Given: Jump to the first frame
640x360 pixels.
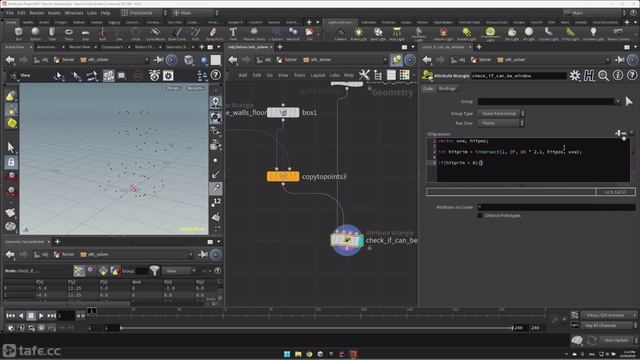Looking at the screenshot, I should click(11, 316).
